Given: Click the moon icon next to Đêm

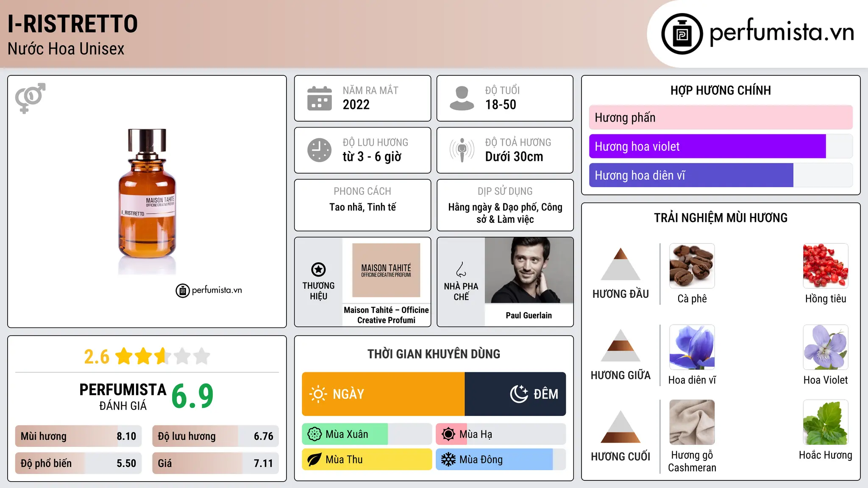Looking at the screenshot, I should tap(519, 394).
